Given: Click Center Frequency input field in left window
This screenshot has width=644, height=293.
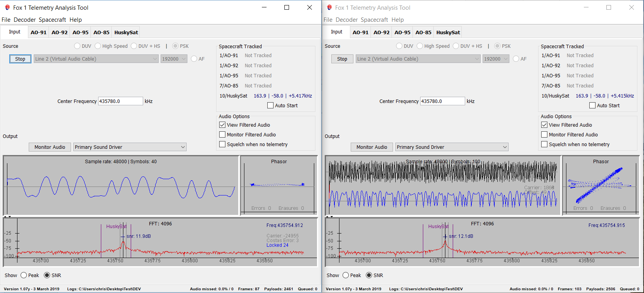Looking at the screenshot, I should (x=120, y=101).
